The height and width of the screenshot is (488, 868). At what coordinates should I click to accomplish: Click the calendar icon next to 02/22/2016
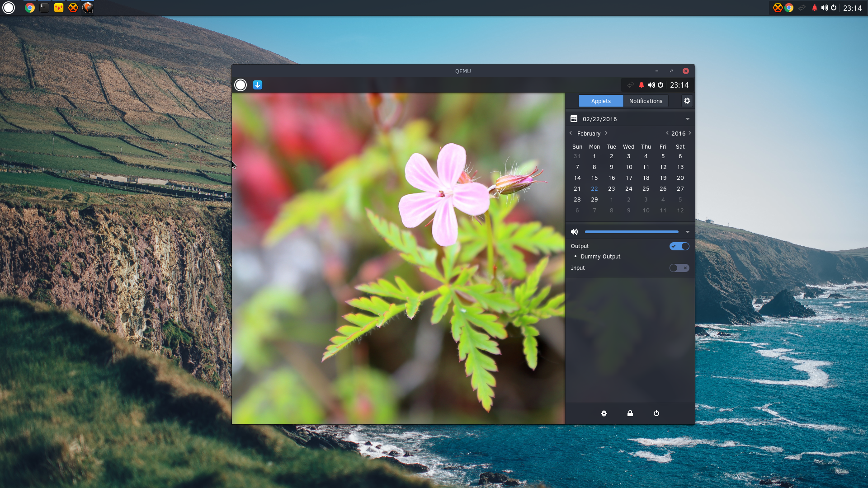[574, 119]
